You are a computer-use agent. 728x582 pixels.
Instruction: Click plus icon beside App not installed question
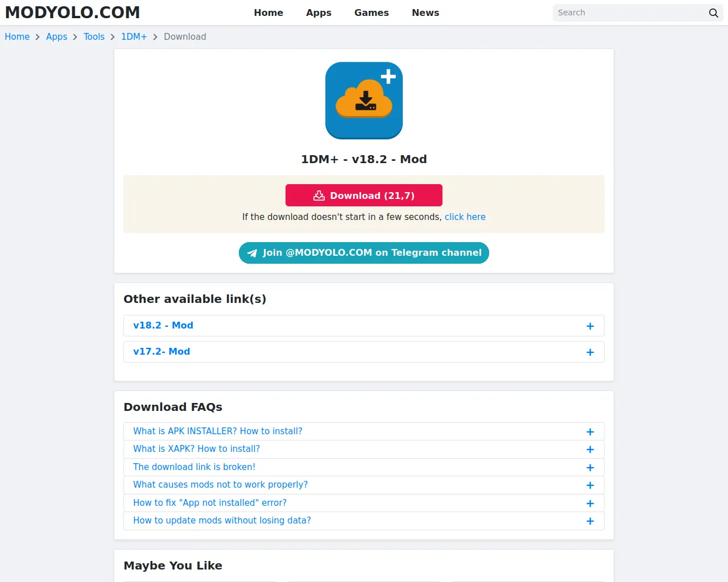click(590, 504)
